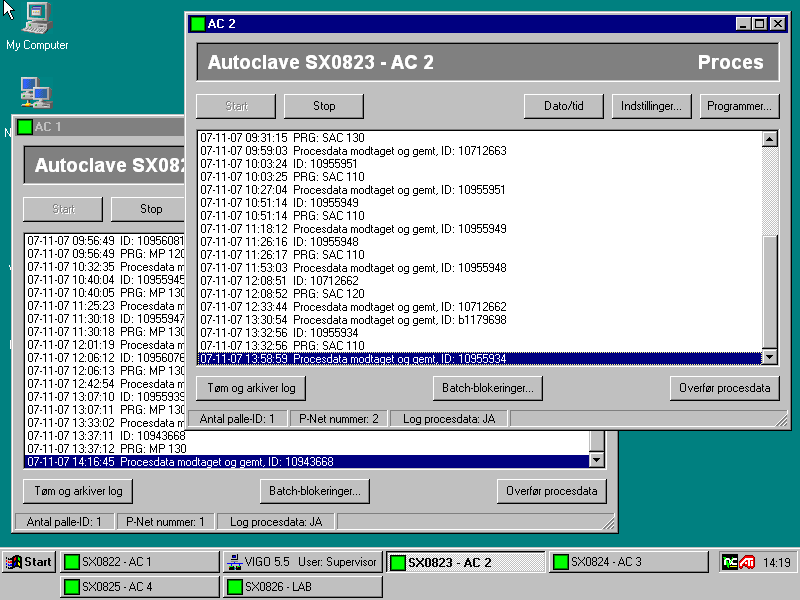
Task: Select AC 2 log line with ID: 10712663
Action: click(480, 151)
